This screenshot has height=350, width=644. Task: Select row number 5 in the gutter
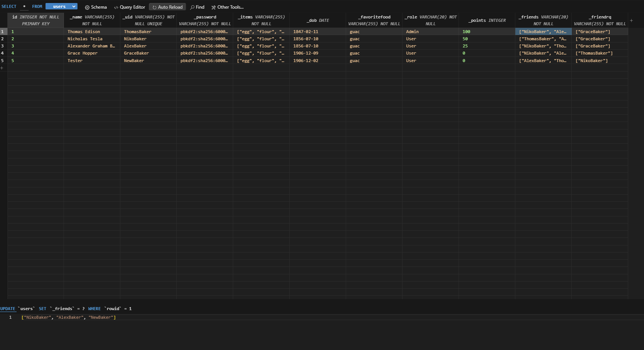(x=3, y=61)
